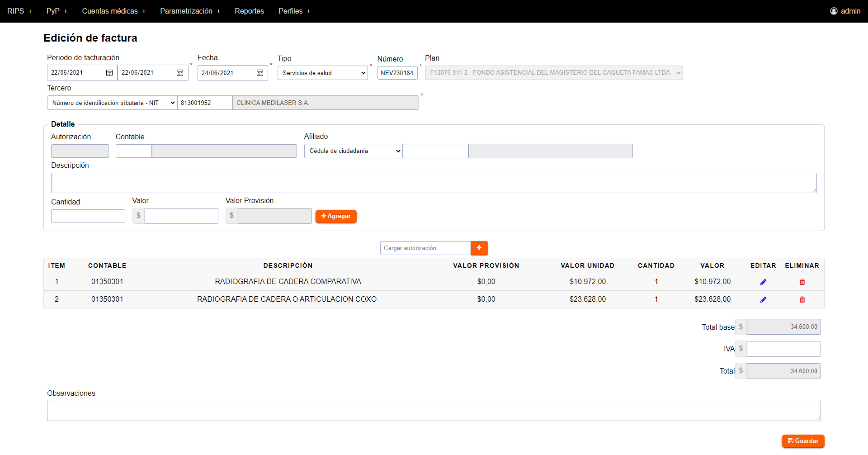Click the Tercero NIT number field 813001952

[x=205, y=103]
